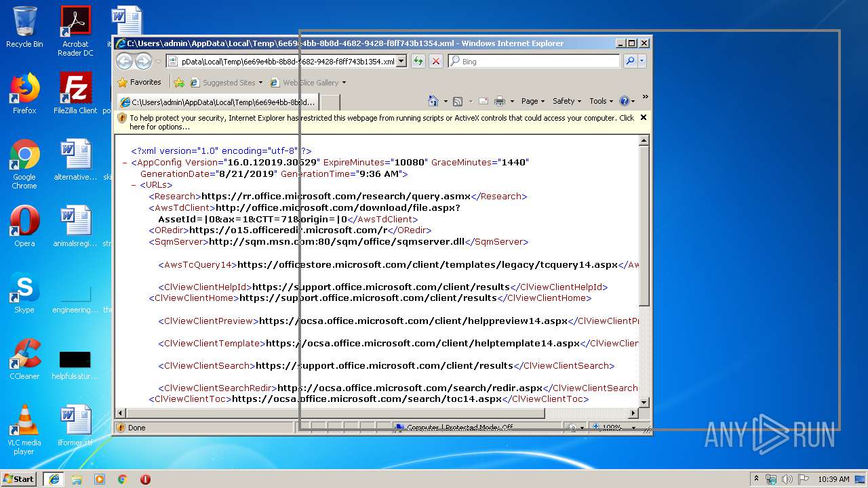Image resolution: width=868 pixels, height=488 pixels.
Task: Print the page using printer icon
Action: click(x=500, y=101)
